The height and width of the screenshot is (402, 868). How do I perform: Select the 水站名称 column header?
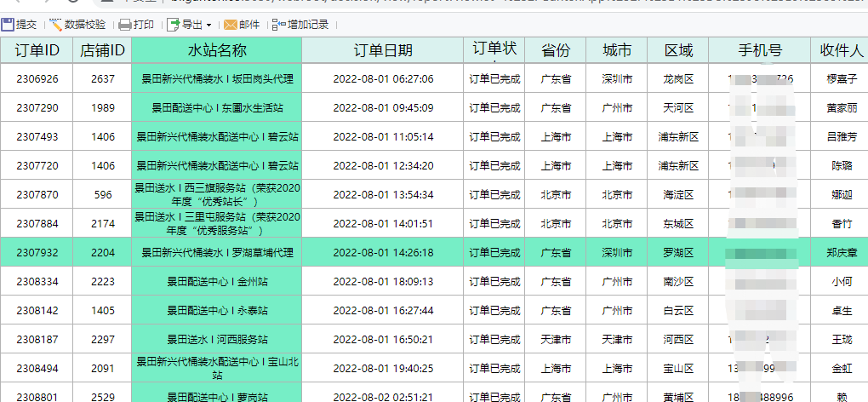coord(217,50)
